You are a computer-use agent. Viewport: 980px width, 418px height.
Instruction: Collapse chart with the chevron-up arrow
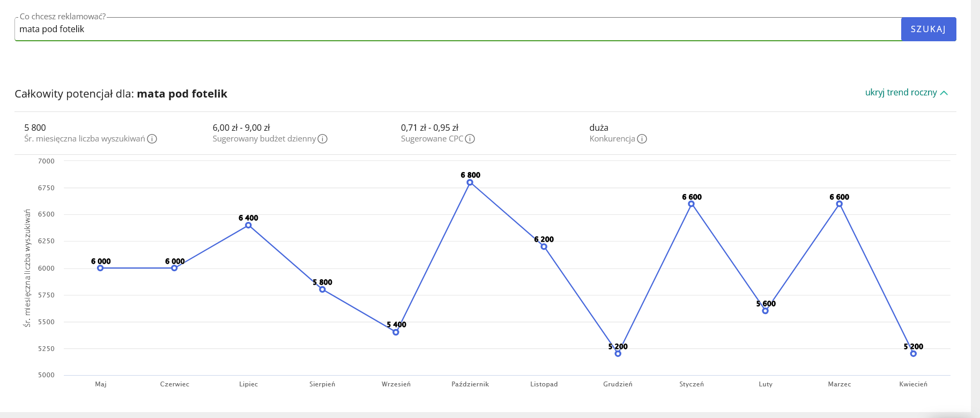point(945,93)
